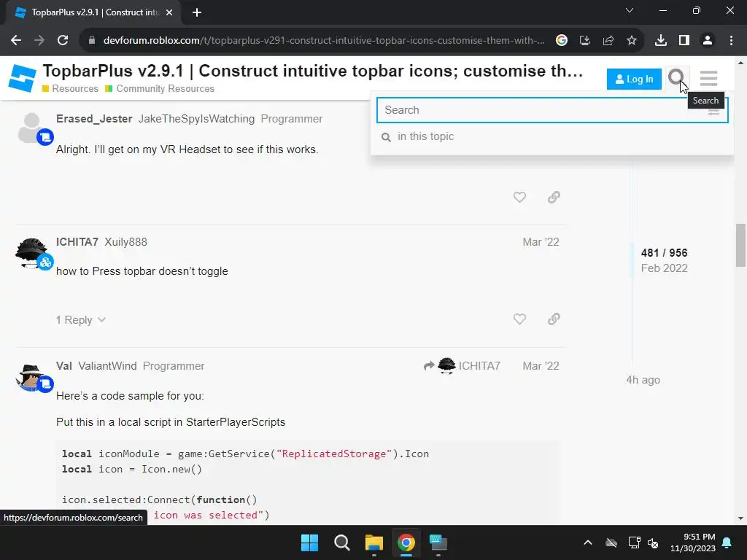Open File Explorer from the taskbar

tap(374, 542)
